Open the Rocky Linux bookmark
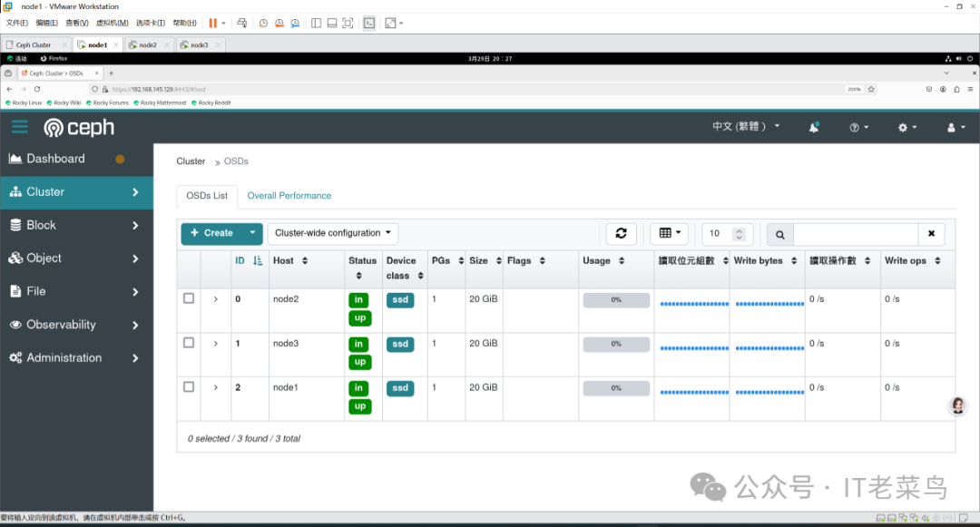980x527 pixels. click(23, 103)
